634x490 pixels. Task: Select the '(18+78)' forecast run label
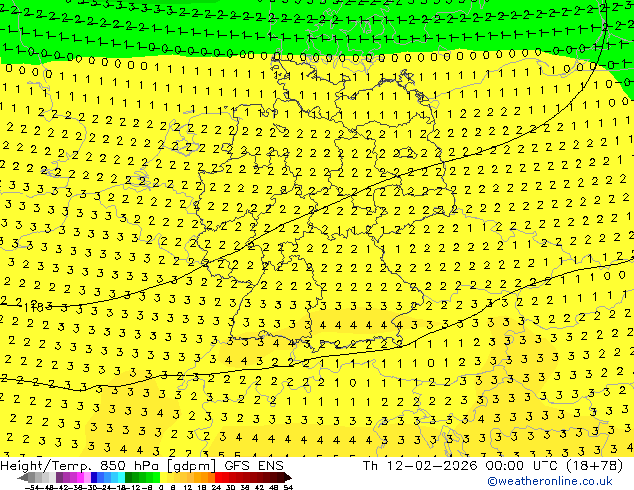pyautogui.click(x=596, y=466)
